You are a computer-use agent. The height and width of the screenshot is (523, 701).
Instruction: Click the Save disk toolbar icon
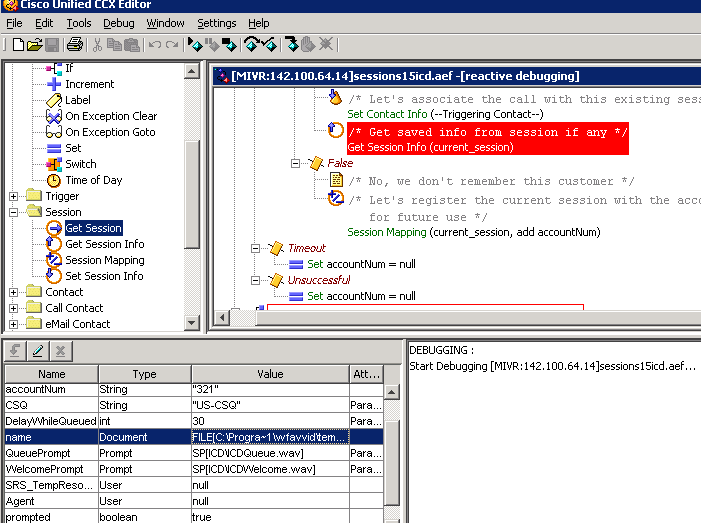tap(52, 45)
